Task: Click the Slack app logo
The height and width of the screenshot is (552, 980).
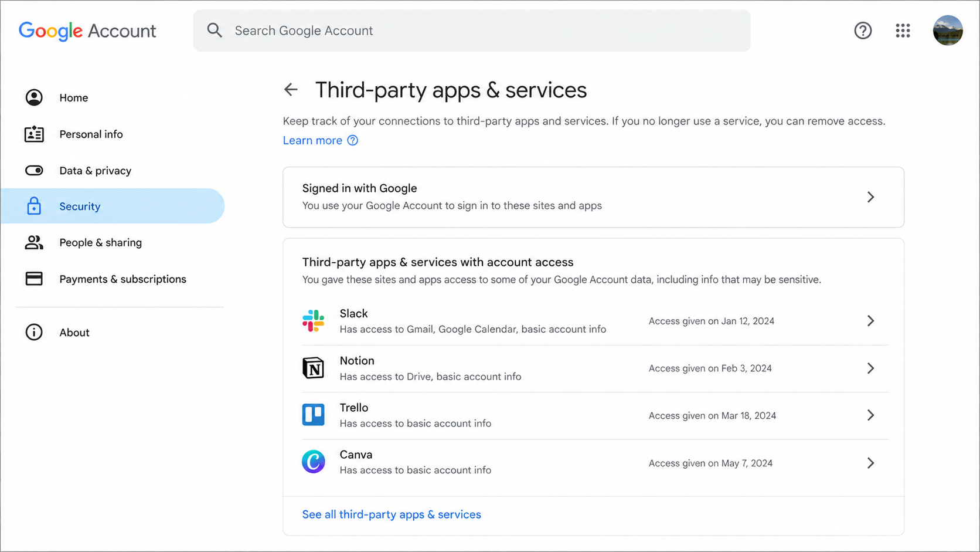Action: coord(314,321)
